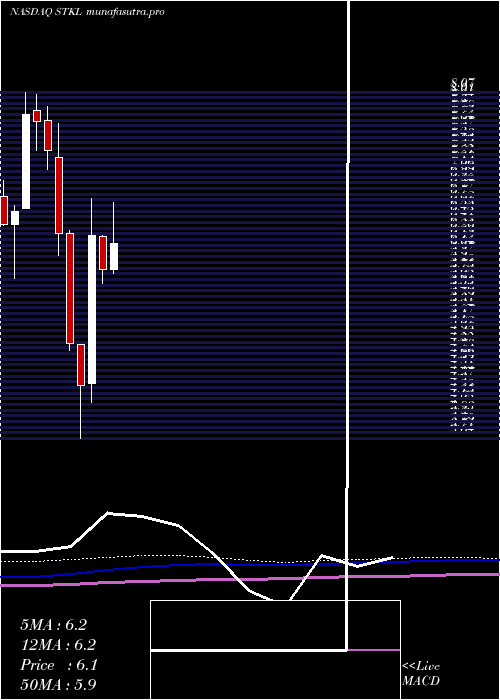Click the 5MA : 6.2 value
Image resolution: width=500 pixels, height=700 pixels.
pos(53,625)
